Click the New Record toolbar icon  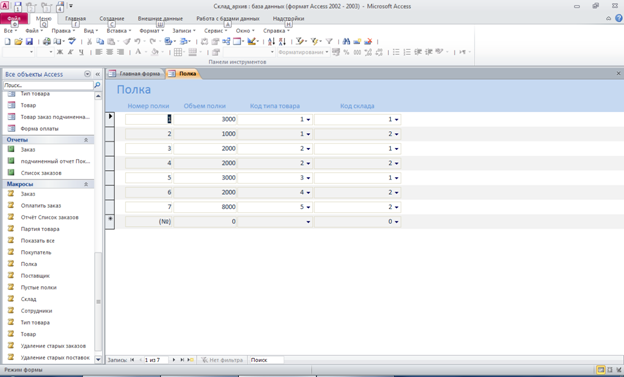click(357, 41)
